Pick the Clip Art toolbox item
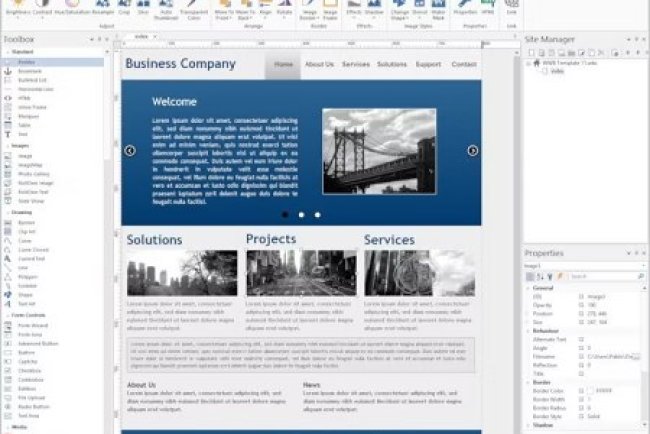The image size is (650, 434). coord(27,232)
